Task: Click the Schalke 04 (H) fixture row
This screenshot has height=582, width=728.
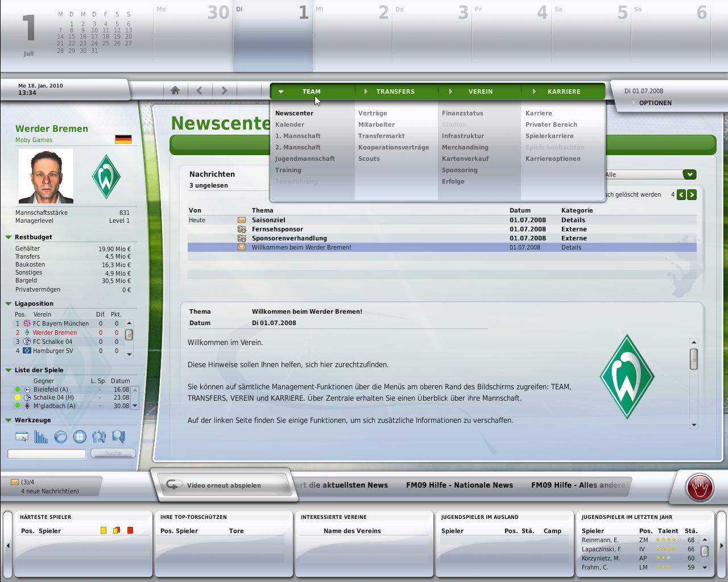Action: point(72,397)
